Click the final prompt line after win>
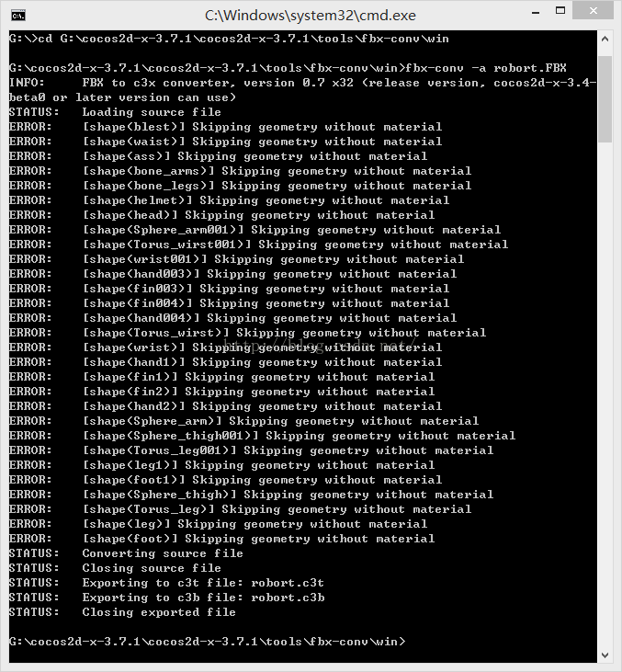Screen dimensions: 622x672 207,642
